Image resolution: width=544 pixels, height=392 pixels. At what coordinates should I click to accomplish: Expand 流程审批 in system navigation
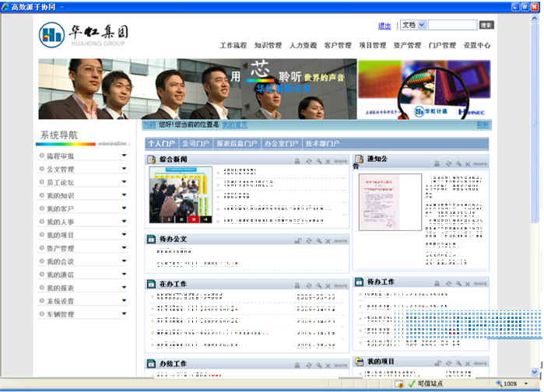[x=124, y=156]
